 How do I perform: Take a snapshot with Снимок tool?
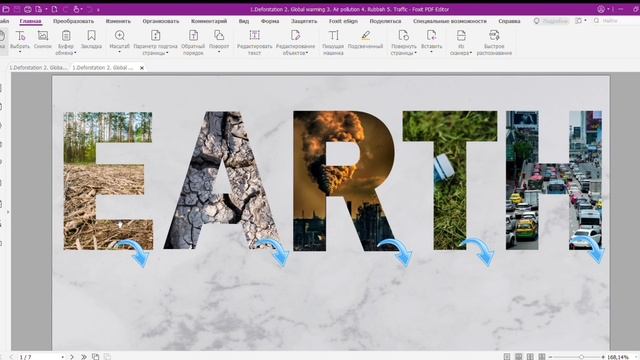click(42, 36)
